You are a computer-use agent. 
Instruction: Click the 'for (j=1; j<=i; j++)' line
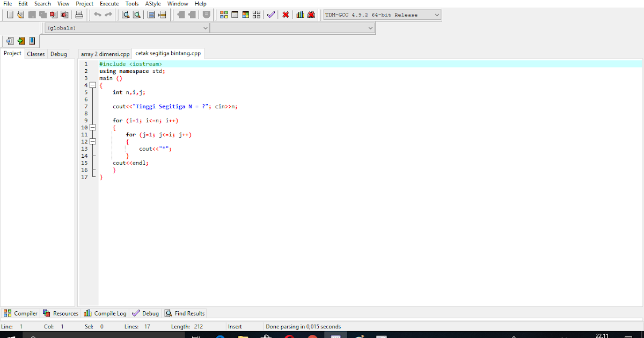[159, 135]
